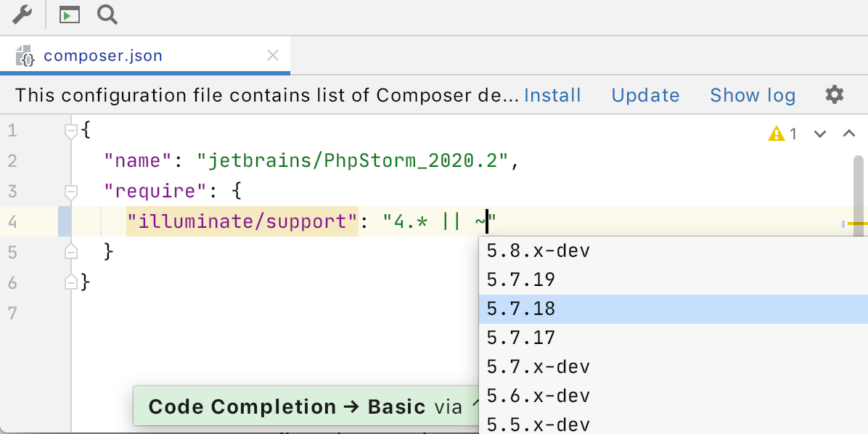Collapse the root object fold on line 1

coord(71,132)
